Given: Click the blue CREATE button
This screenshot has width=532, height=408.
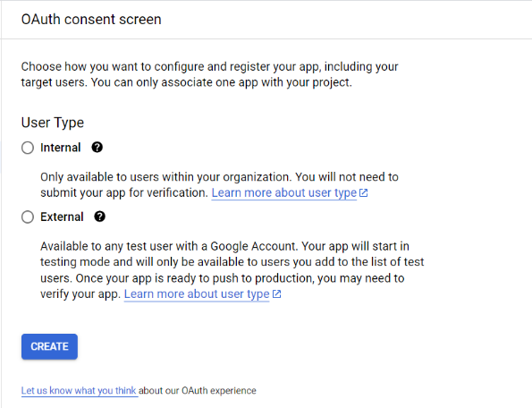Looking at the screenshot, I should (x=49, y=346).
